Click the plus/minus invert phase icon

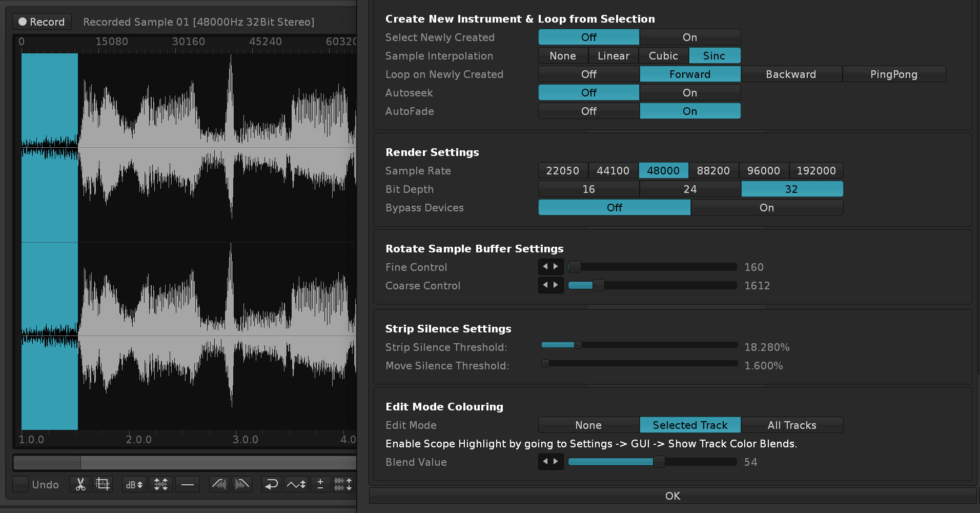[320, 484]
